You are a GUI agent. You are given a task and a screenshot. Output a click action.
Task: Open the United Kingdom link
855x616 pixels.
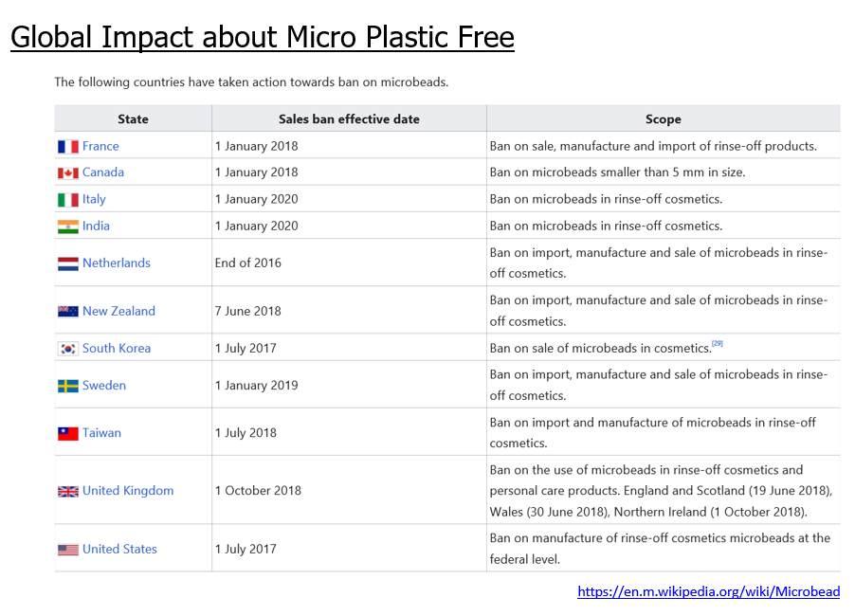(x=128, y=491)
